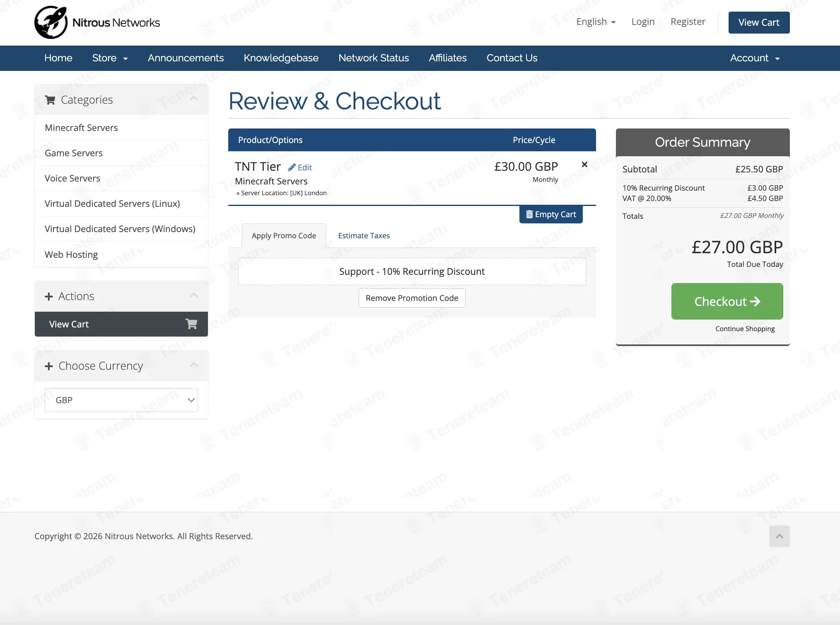This screenshot has width=840, height=625.
Task: Collapse the Choose Currency panel chevron
Action: click(x=194, y=365)
